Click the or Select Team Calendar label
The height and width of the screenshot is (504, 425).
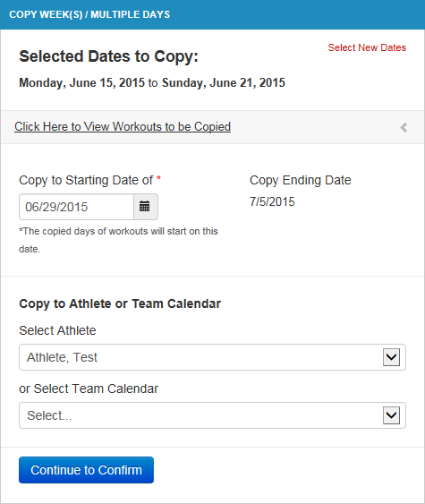point(89,389)
